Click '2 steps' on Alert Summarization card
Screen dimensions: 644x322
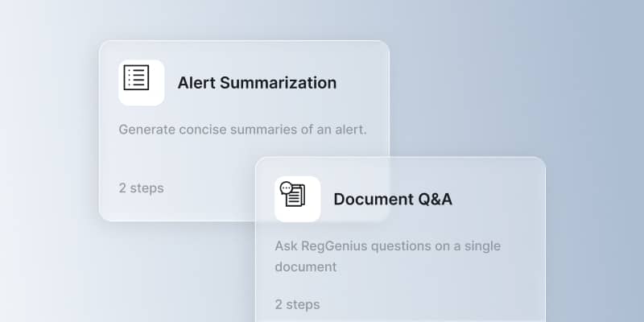pos(142,188)
